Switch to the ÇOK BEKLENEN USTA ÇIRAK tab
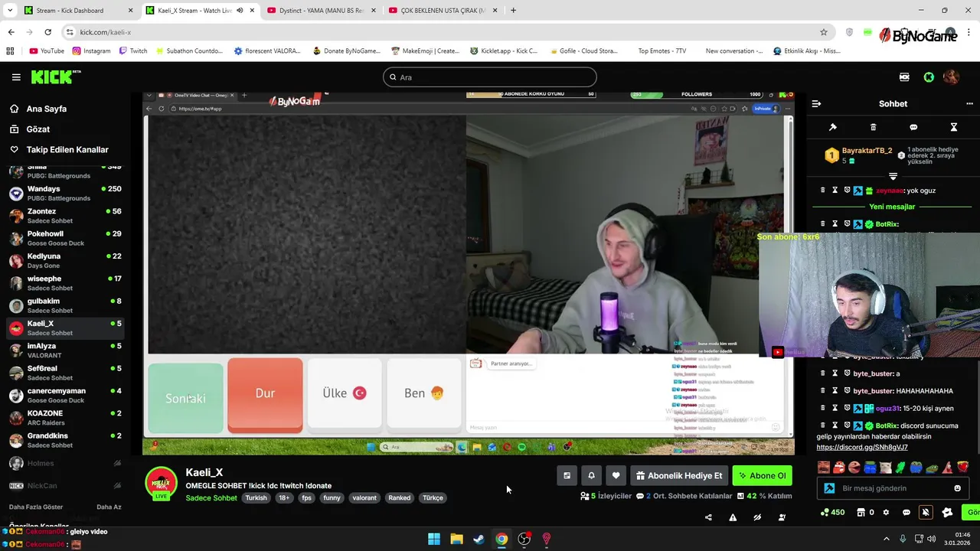Screen dimensions: 980x551 coord(443,11)
